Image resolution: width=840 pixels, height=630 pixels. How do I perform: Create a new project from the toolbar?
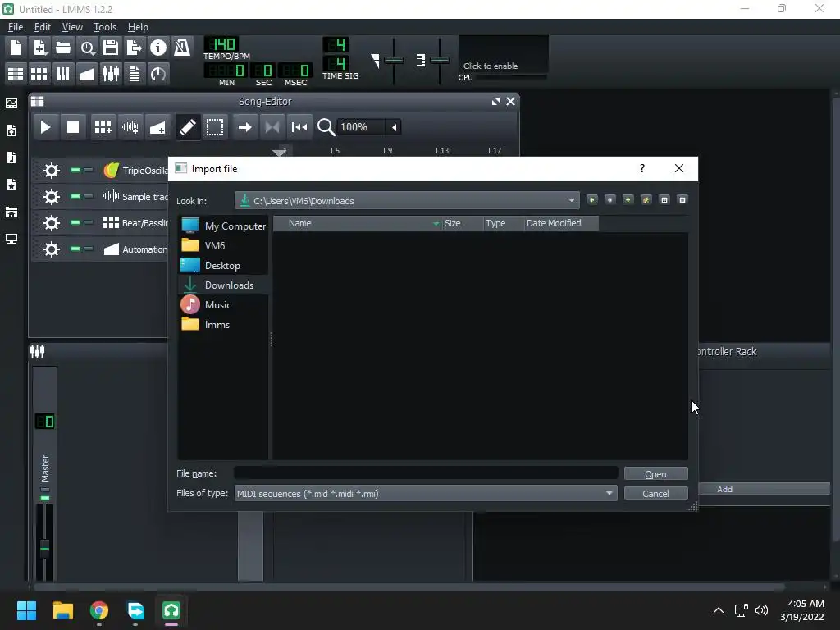click(16, 48)
